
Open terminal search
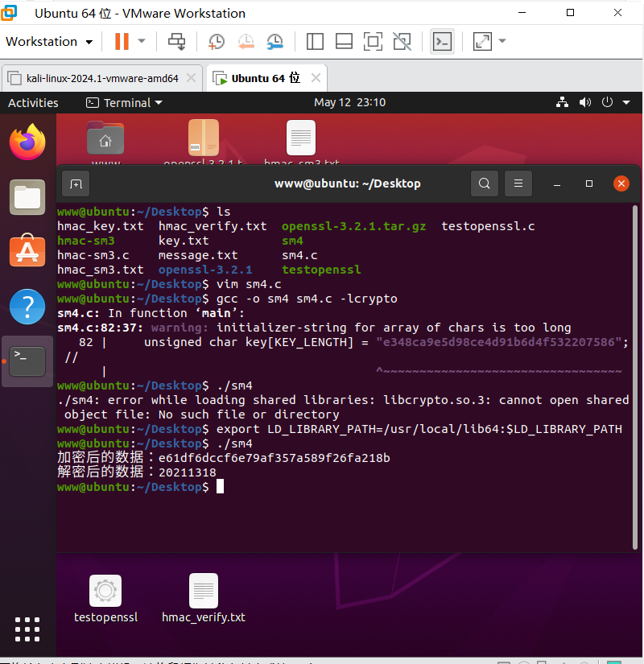485,184
